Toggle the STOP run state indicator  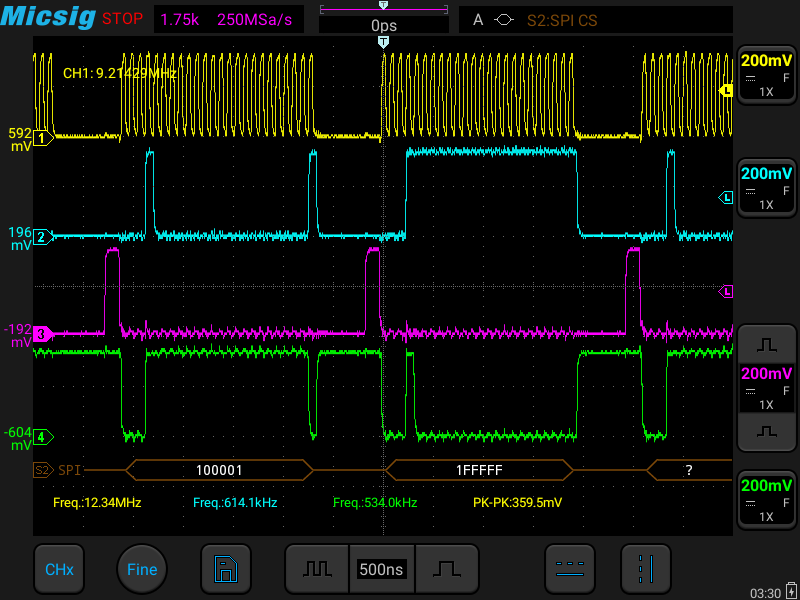pyautogui.click(x=122, y=19)
